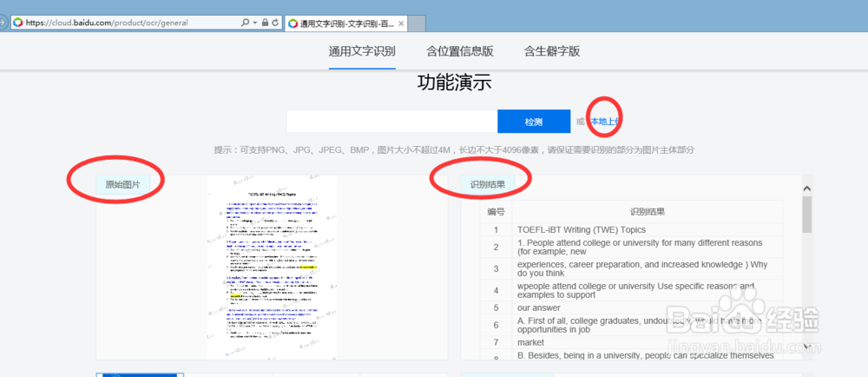Viewport: 868px width, 377px height.
Task: Click the security lock icon
Action: point(265,23)
